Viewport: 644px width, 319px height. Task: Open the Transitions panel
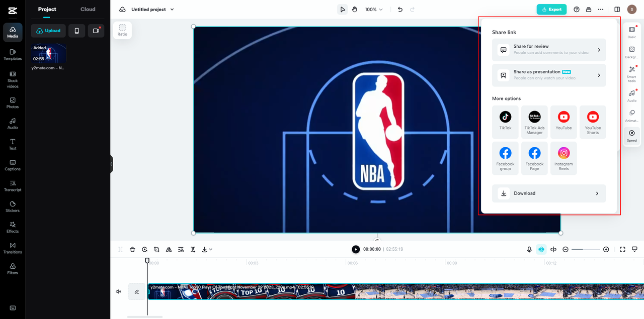[13, 248]
